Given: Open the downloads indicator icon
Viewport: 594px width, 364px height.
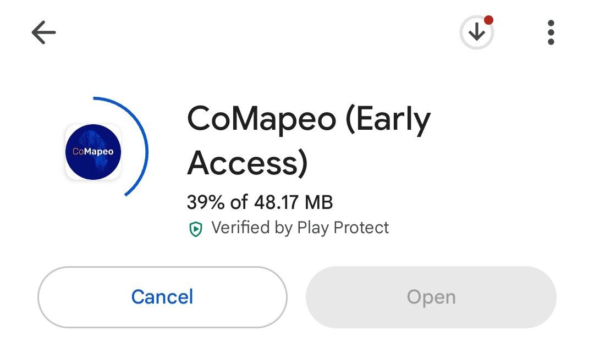Looking at the screenshot, I should point(476,33).
